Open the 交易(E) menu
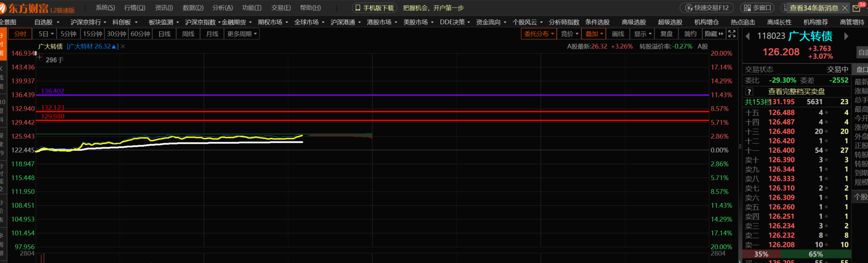868x263 pixels. coord(281,8)
